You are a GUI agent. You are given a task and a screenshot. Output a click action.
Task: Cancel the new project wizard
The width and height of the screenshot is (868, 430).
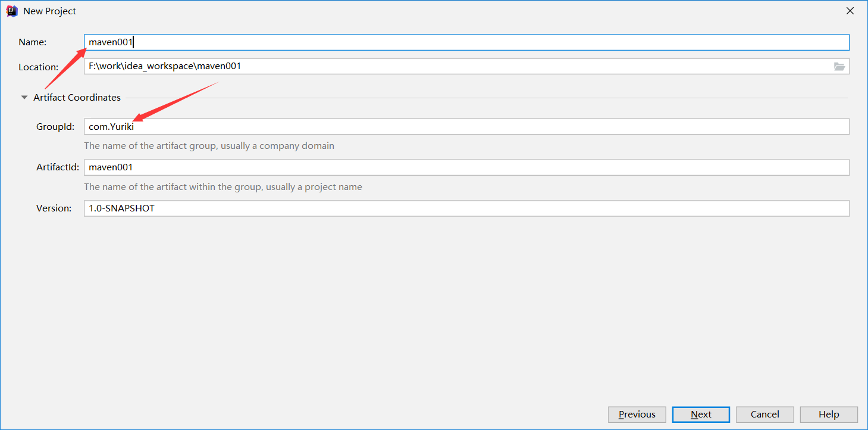pyautogui.click(x=764, y=415)
